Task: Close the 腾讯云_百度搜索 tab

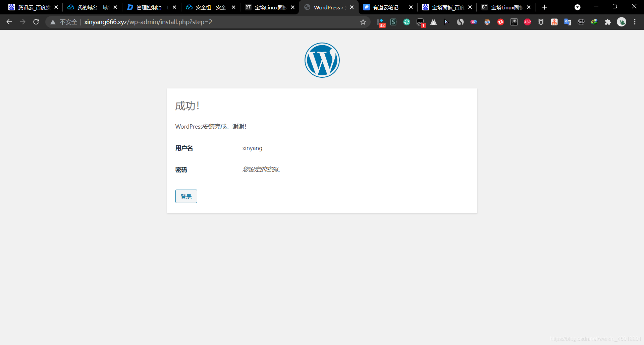Action: (x=56, y=7)
